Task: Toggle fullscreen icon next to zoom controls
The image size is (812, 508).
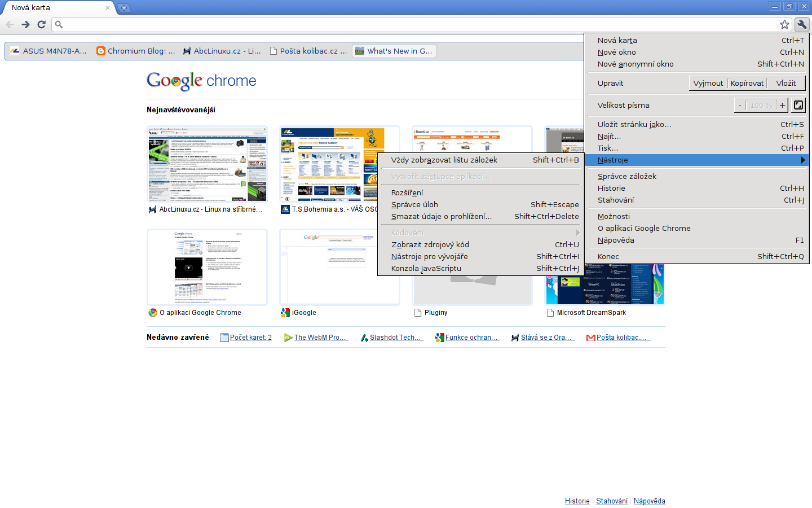Action: coord(798,105)
